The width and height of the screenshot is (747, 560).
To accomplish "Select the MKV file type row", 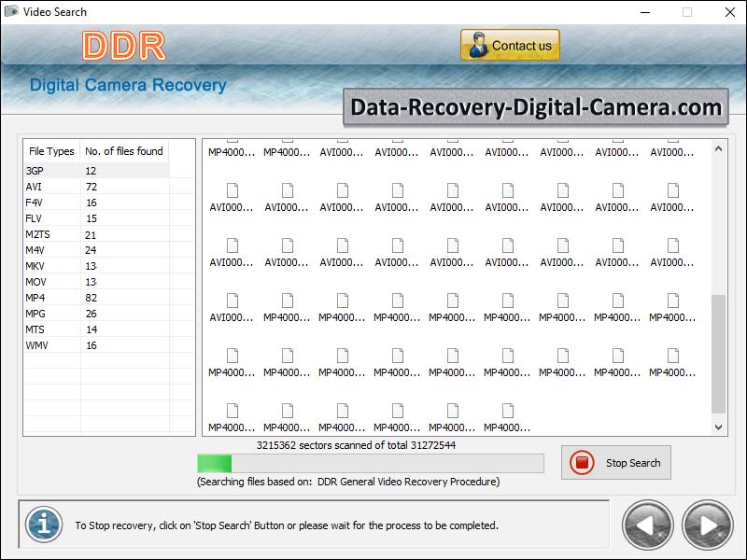I will coord(97,266).
